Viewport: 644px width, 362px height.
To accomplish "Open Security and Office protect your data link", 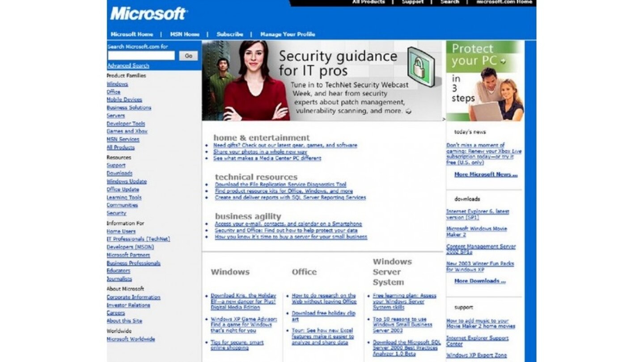I will tap(286, 231).
